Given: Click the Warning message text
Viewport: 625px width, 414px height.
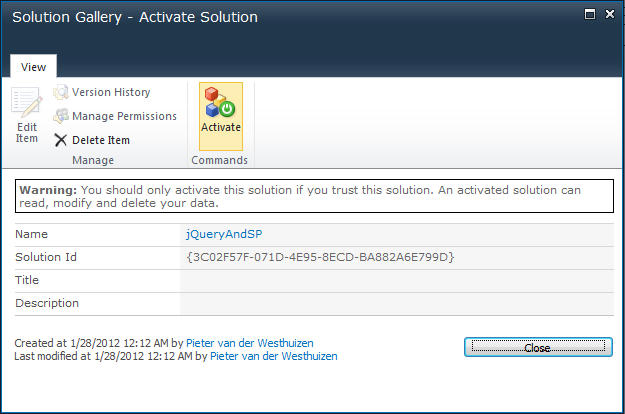Looking at the screenshot, I should 300,196.
